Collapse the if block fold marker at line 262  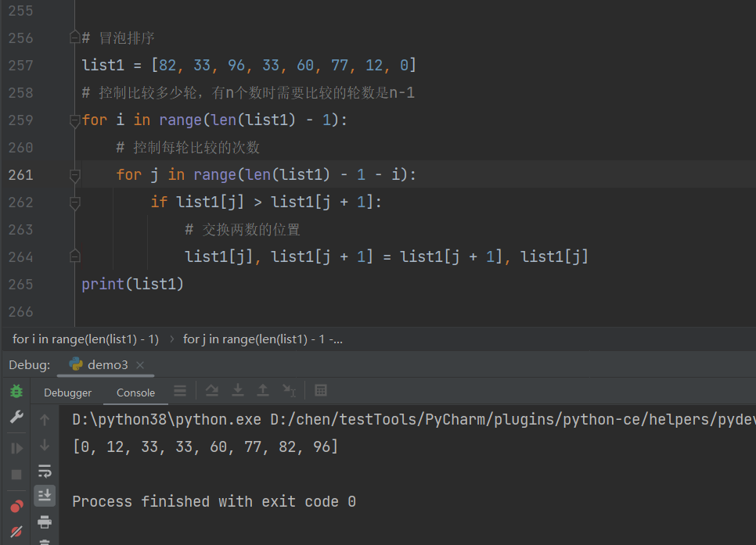coord(74,203)
